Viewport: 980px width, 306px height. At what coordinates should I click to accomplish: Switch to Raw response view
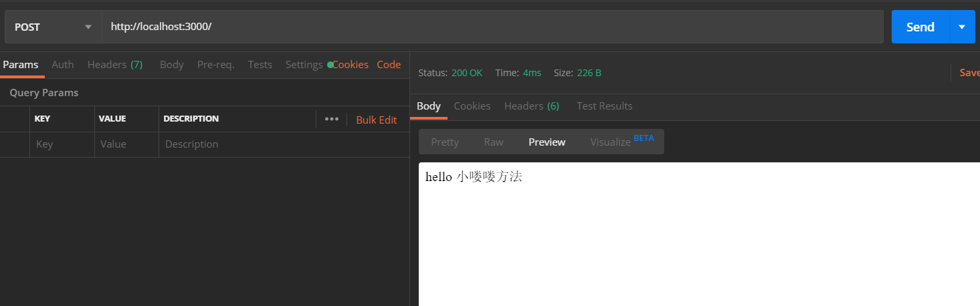(x=494, y=142)
